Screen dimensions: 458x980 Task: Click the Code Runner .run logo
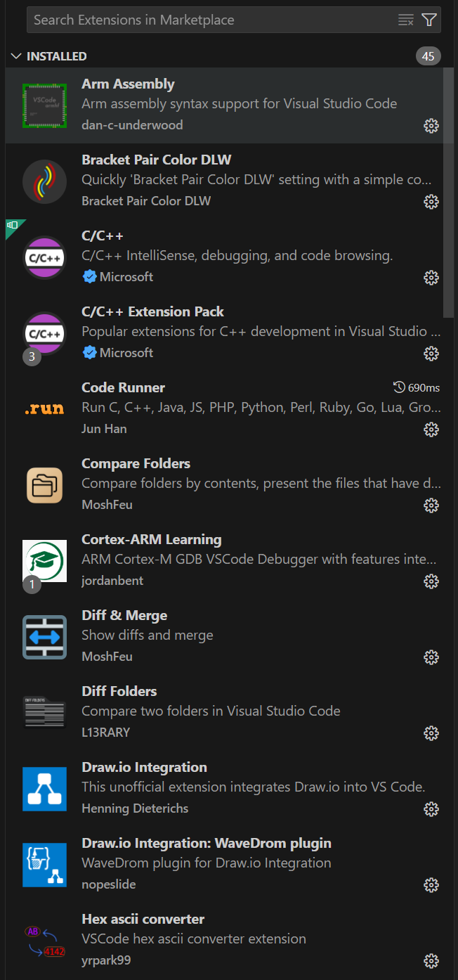click(44, 408)
